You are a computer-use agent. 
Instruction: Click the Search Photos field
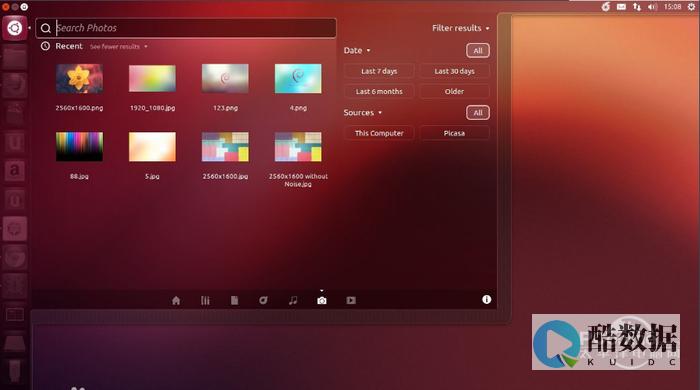186,28
